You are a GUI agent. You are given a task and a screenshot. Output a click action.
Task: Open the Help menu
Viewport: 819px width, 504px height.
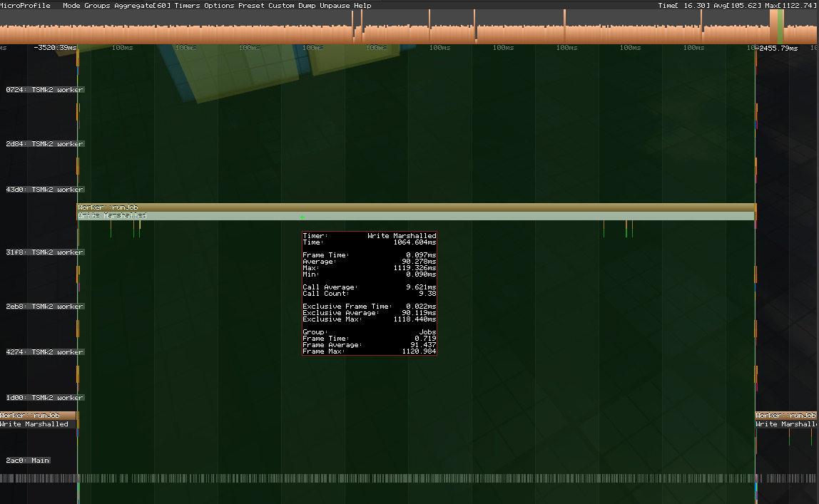362,5
